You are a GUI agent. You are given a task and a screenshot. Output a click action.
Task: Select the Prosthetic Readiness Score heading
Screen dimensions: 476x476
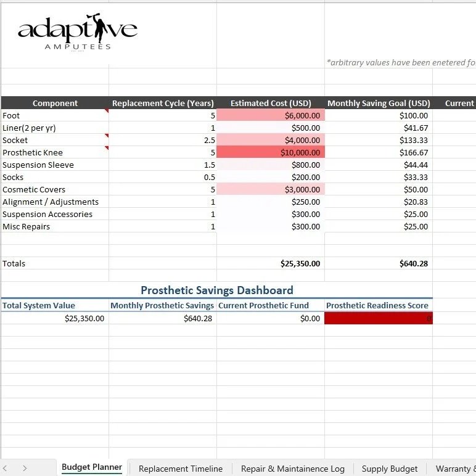point(379,305)
